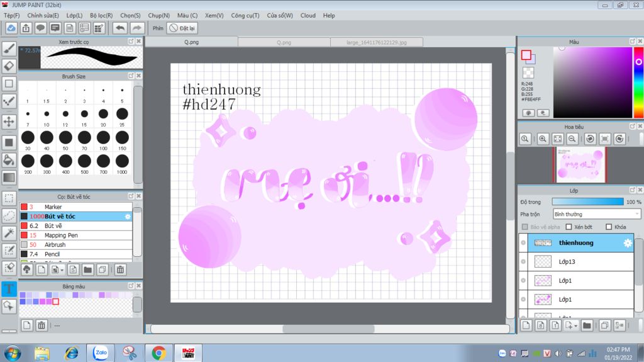Toggle the Phím button in toolbar

(x=158, y=28)
